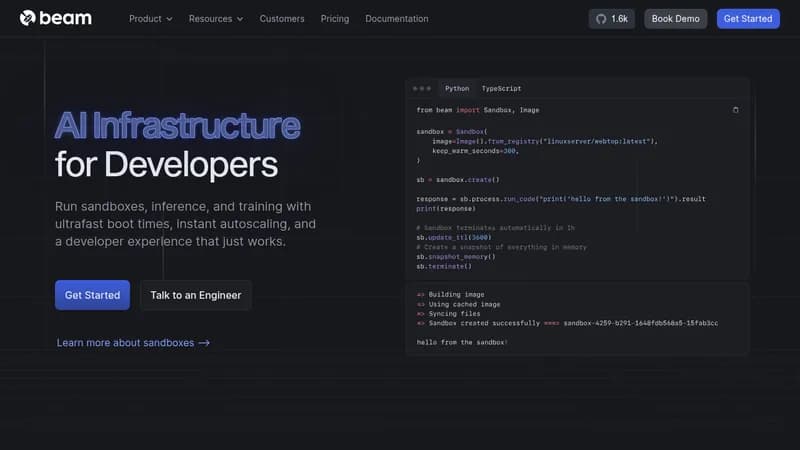Click the 'print(response)' code line
Screen dimensions: 800x450
[x=446, y=209]
